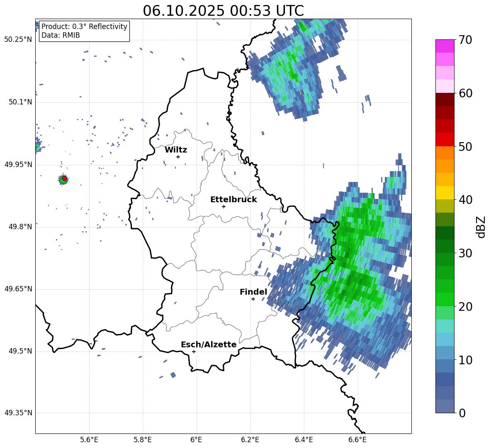Click the colorbar value 70
Image resolution: width=491 pixels, height=448 pixels.
click(465, 40)
